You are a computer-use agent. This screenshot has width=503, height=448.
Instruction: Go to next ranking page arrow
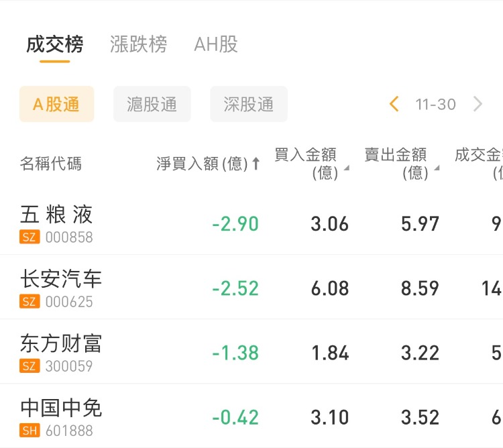[478, 104]
